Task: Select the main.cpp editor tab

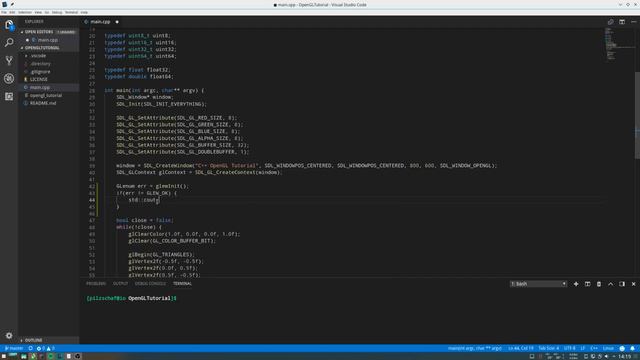Action: pos(100,22)
